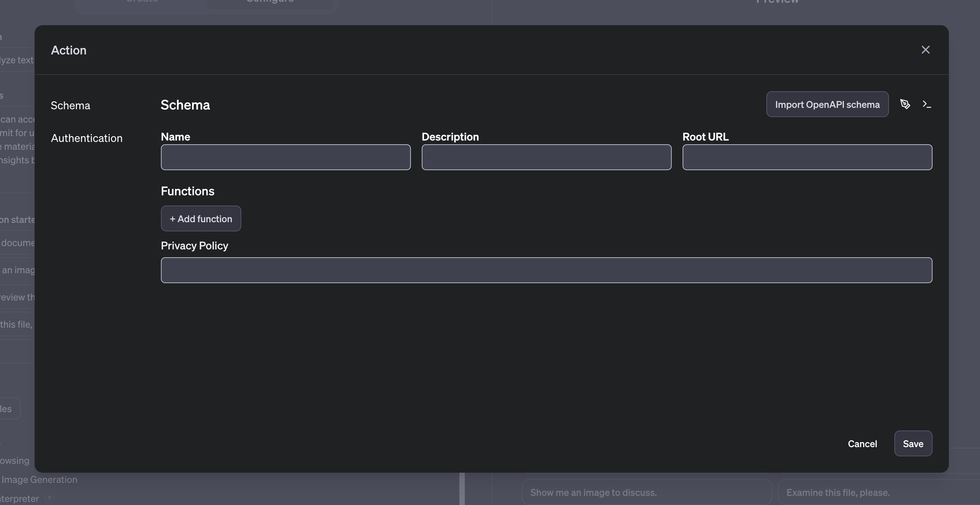Enable the Image Generation capability
980x505 pixels.
pos(39,479)
